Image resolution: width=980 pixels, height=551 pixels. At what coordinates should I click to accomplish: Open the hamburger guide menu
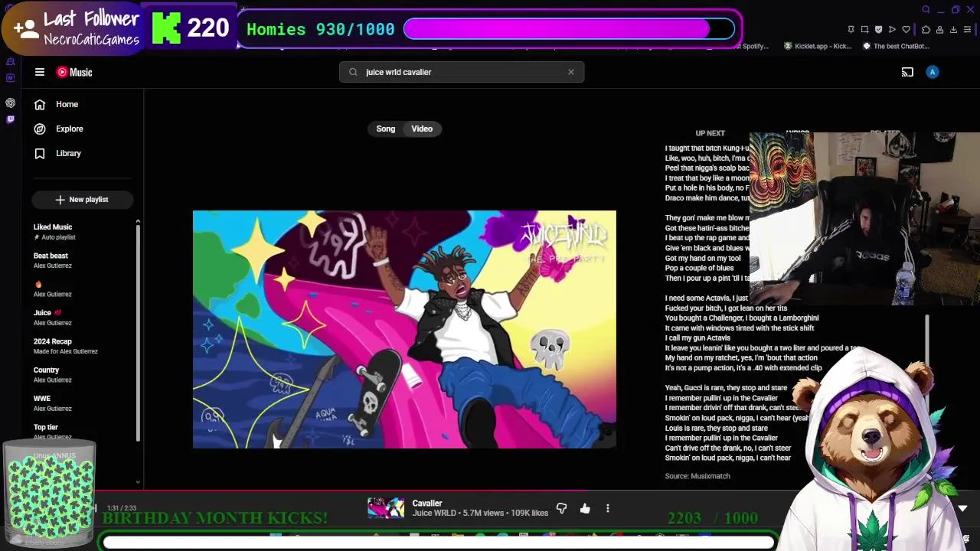[40, 72]
